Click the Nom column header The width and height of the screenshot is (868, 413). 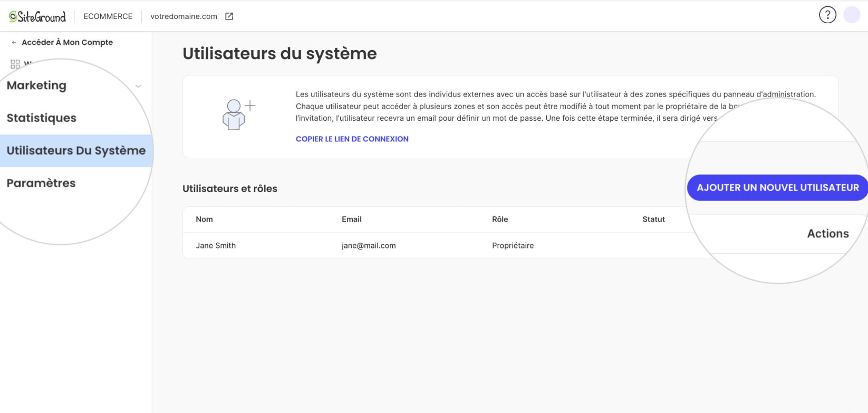tap(204, 219)
